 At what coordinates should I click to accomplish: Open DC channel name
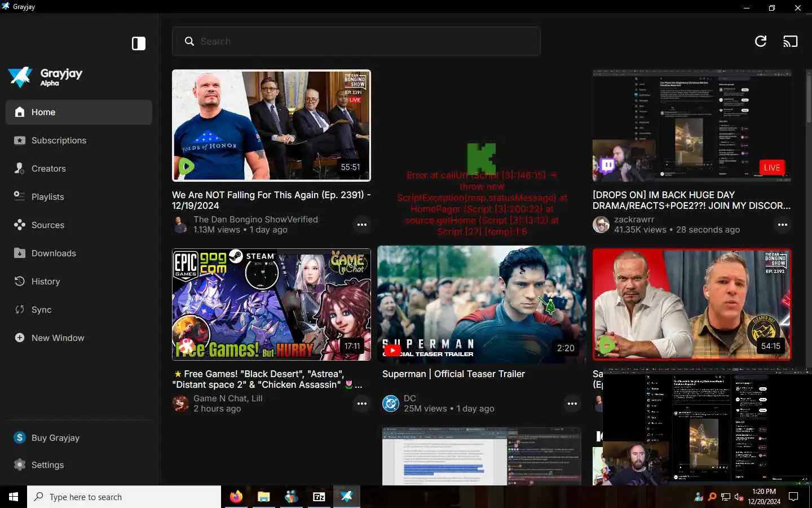pyautogui.click(x=410, y=398)
